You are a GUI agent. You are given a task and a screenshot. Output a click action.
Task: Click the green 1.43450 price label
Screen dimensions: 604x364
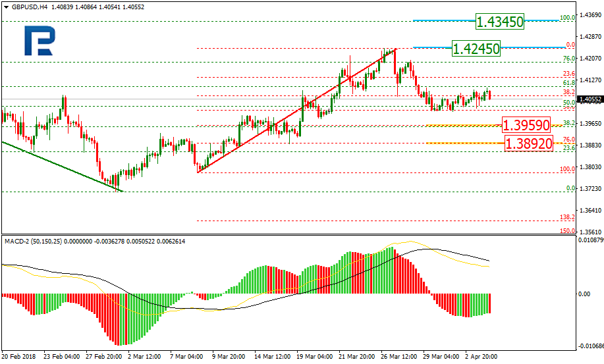500,22
